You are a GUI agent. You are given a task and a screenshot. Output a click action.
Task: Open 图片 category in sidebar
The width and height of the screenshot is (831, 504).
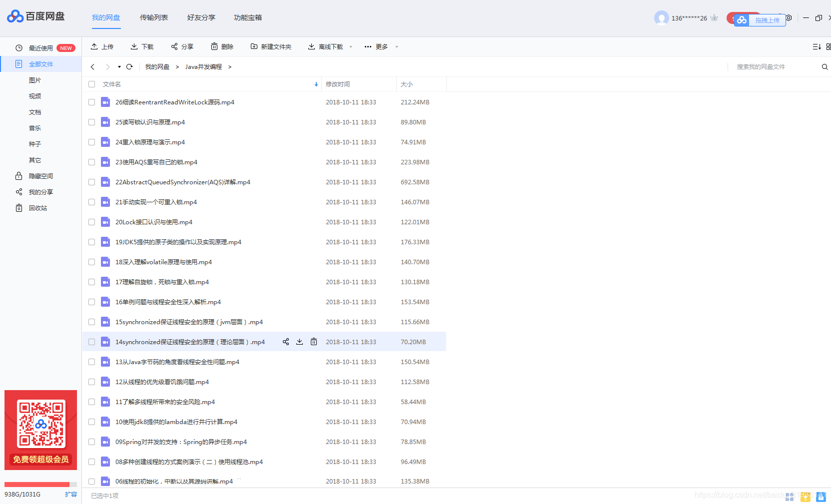point(35,80)
